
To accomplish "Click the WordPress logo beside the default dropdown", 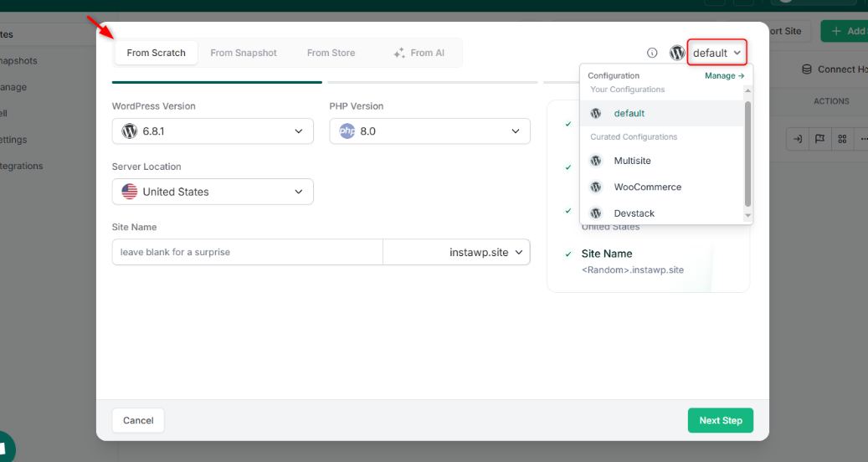I will 677,53.
